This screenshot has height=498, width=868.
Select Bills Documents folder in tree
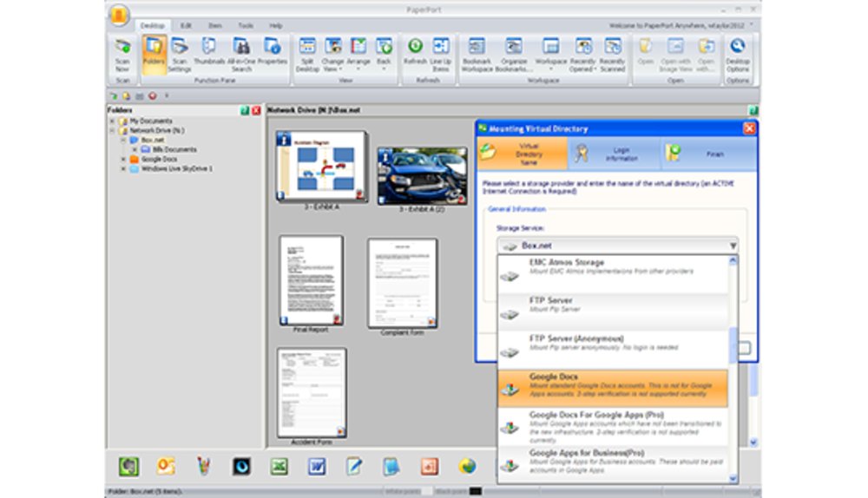pyautogui.click(x=174, y=149)
